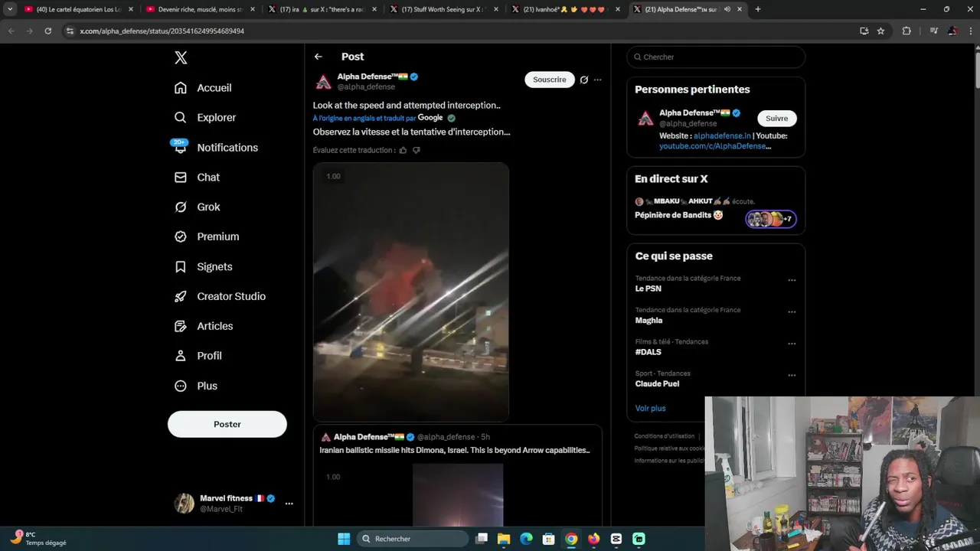Open the #DALS trend

point(648,352)
